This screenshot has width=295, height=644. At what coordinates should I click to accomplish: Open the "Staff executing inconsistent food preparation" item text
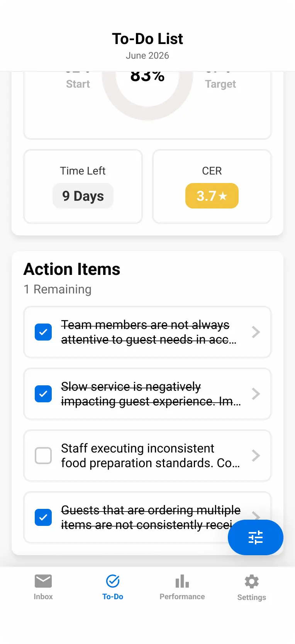coord(151,456)
